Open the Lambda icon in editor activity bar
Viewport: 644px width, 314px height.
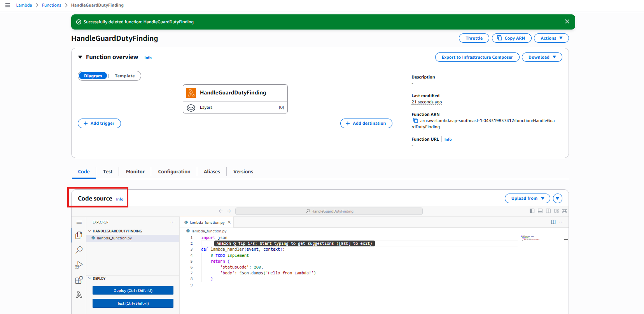click(x=79, y=295)
